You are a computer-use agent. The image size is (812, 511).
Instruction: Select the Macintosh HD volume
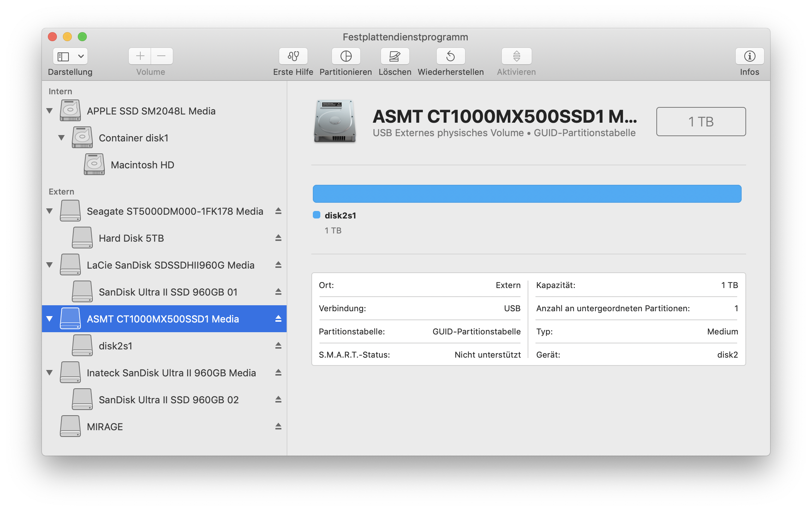164,165
